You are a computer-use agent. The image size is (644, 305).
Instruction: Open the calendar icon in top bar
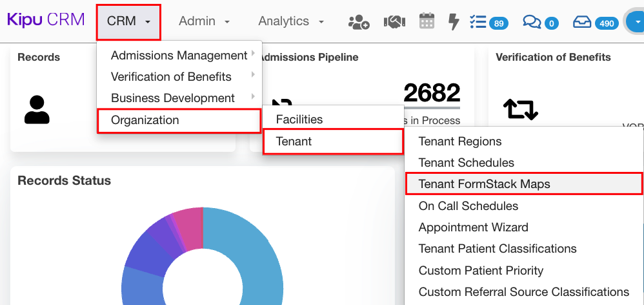(427, 21)
